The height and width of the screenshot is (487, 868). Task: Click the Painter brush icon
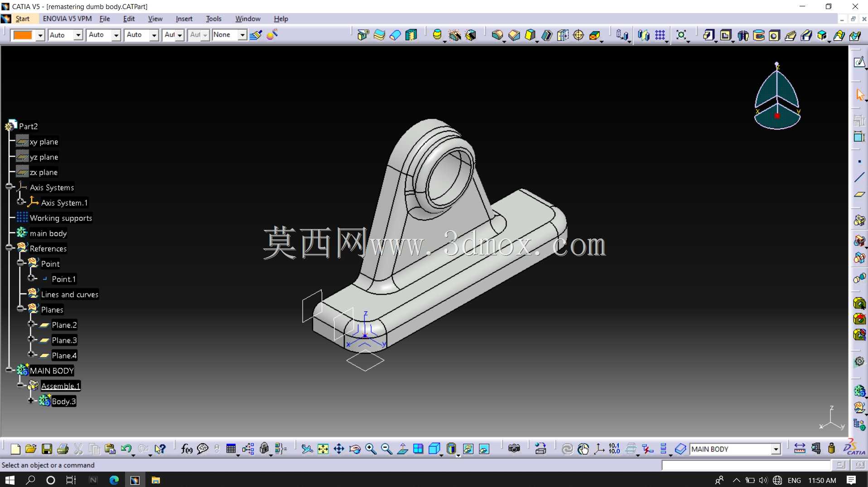click(x=256, y=35)
